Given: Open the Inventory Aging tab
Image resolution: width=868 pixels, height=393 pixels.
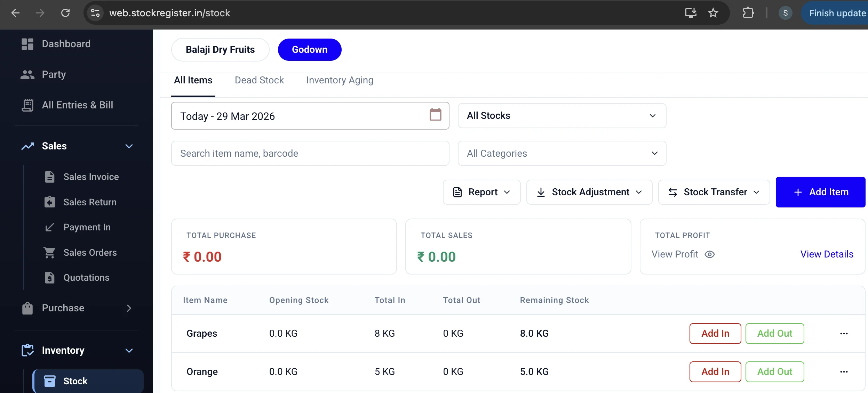Looking at the screenshot, I should coord(339,80).
